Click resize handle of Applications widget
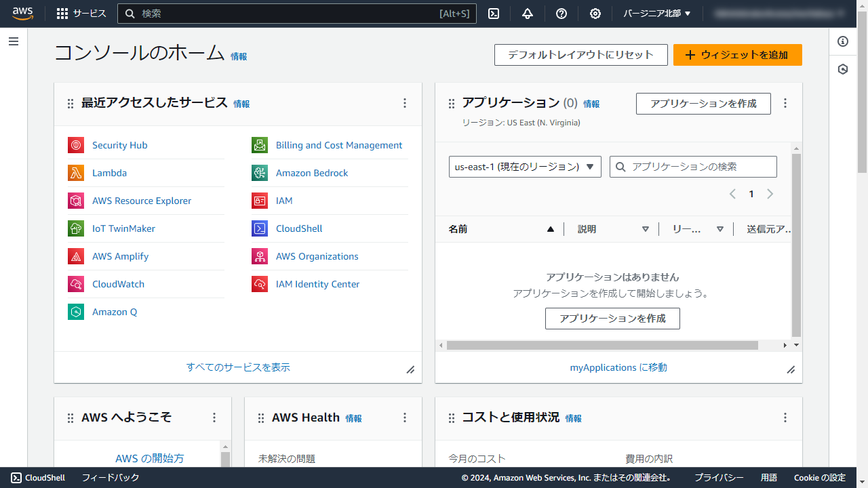Viewport: 868px width, 488px height. (791, 369)
